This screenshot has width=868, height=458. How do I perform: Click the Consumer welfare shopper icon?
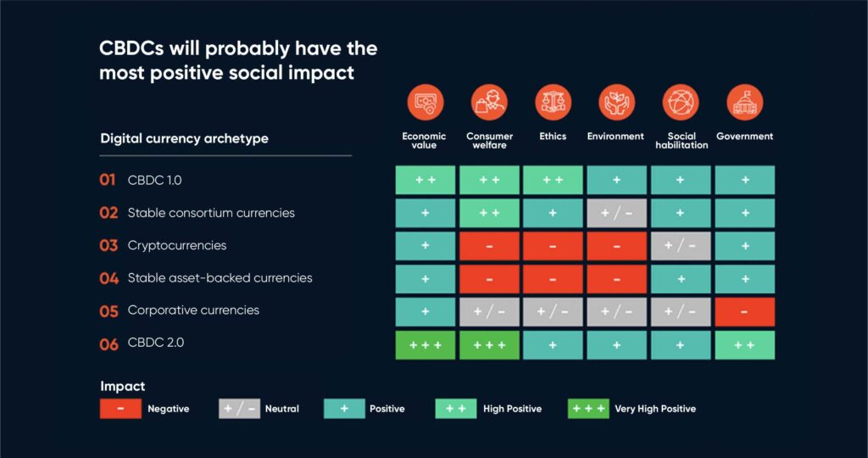tap(489, 103)
